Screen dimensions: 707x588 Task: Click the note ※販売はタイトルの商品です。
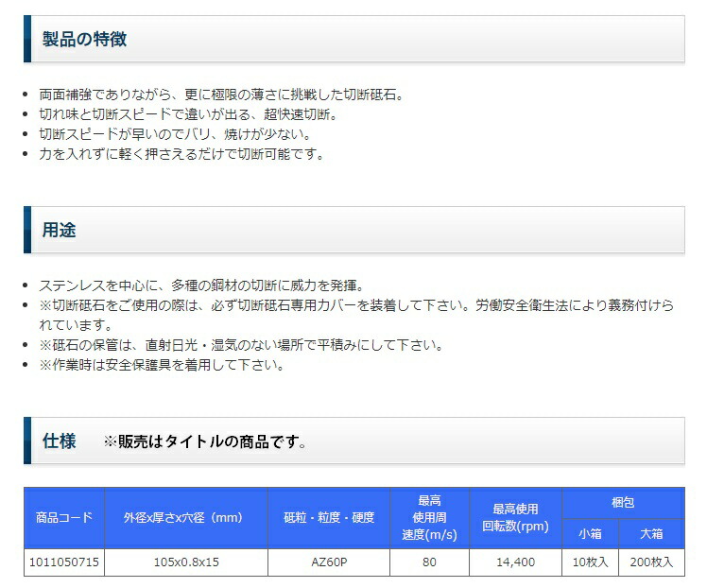pyautogui.click(x=204, y=442)
